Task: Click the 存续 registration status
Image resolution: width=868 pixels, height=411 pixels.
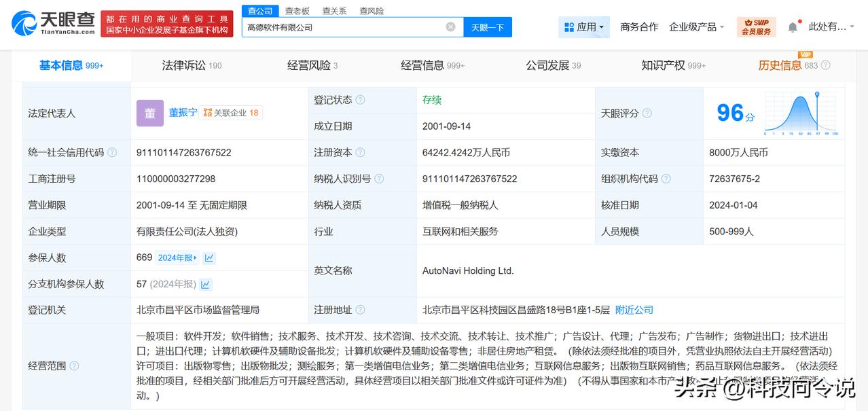Action: point(432,100)
